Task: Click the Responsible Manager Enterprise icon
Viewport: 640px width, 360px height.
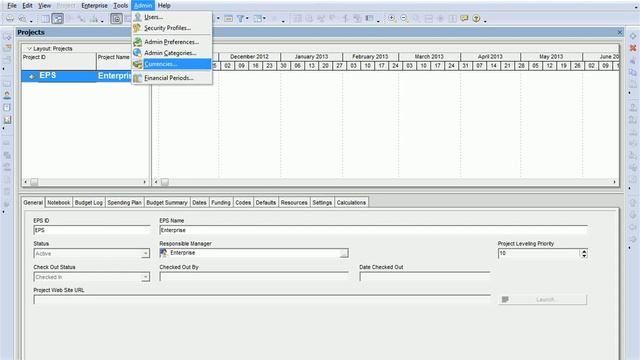Action: click(164, 253)
